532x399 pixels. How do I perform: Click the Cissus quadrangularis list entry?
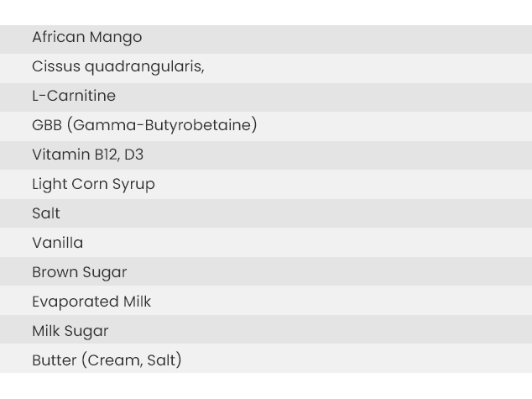pyautogui.click(x=266, y=68)
